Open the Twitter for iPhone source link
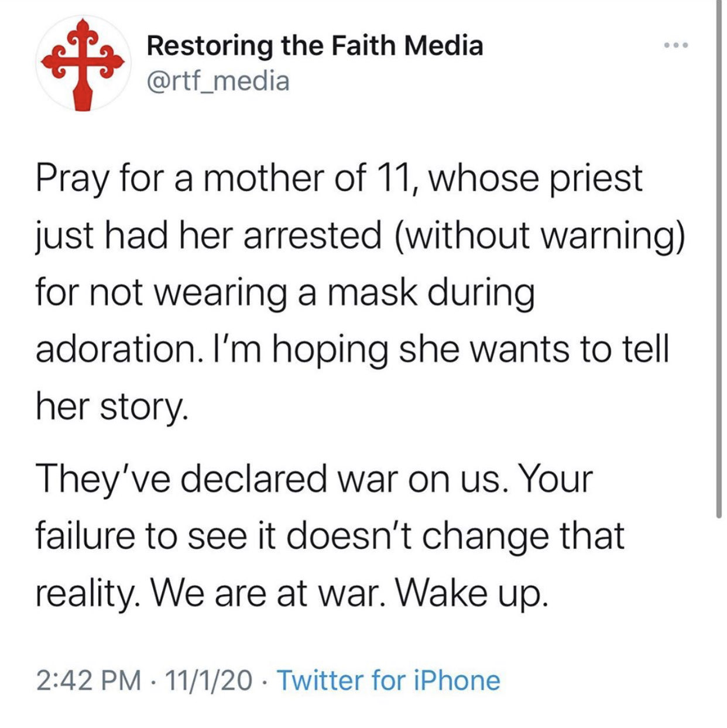Image resolution: width=727 pixels, height=728 pixels. (x=388, y=681)
